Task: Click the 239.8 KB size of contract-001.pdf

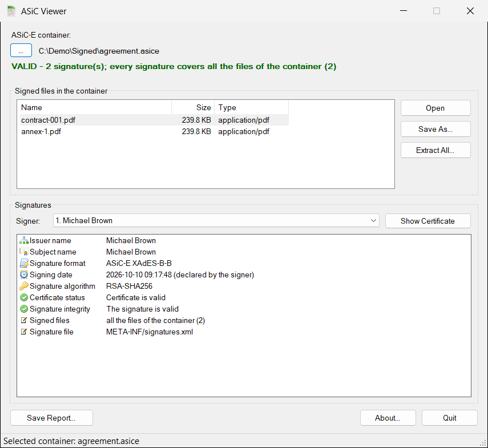Action: click(x=196, y=120)
